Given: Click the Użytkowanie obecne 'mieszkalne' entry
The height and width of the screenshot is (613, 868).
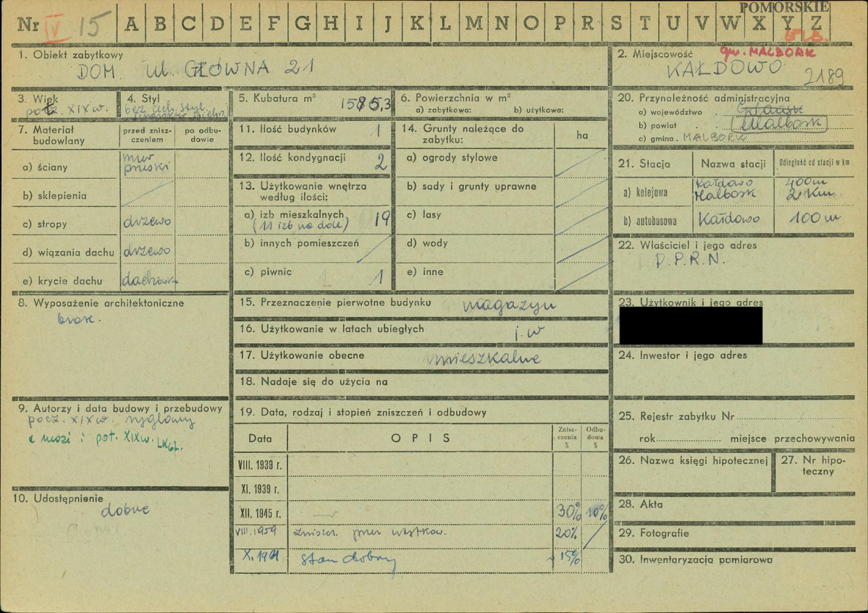Looking at the screenshot, I should click(x=485, y=358).
